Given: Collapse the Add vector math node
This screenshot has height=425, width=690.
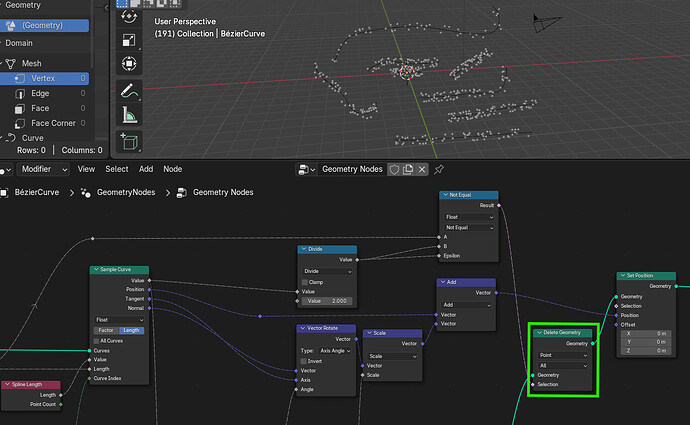Looking at the screenshot, I should tap(443, 282).
